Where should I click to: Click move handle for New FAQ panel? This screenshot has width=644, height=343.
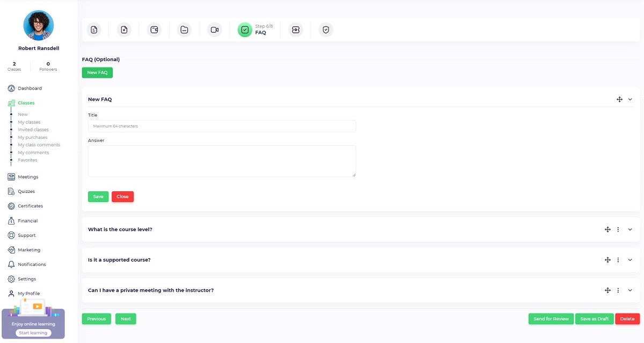(x=619, y=99)
